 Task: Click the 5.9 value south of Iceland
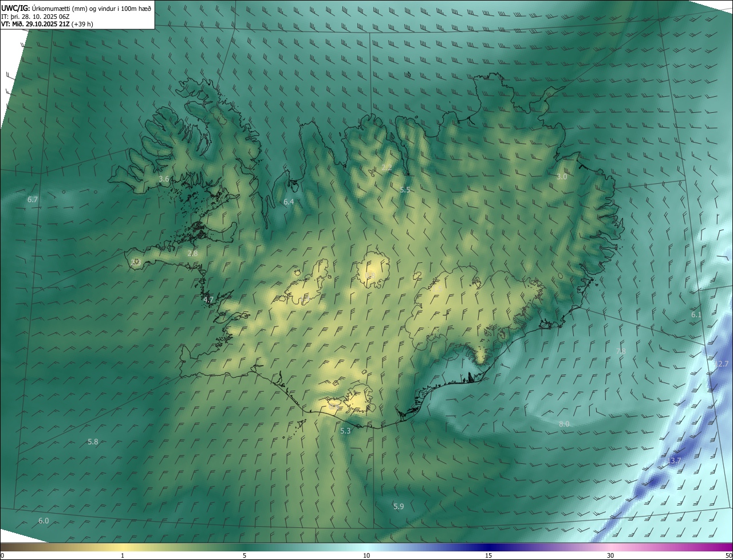(399, 506)
